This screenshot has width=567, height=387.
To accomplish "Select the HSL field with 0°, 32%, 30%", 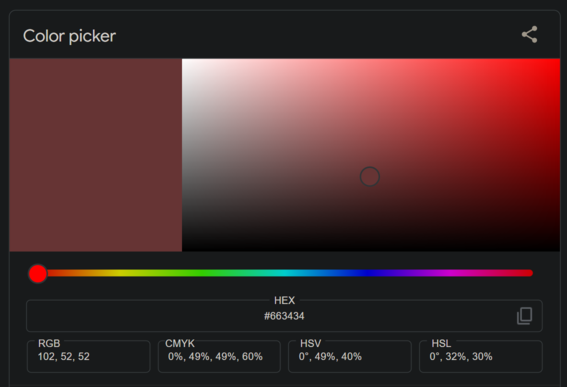I will [x=481, y=356].
